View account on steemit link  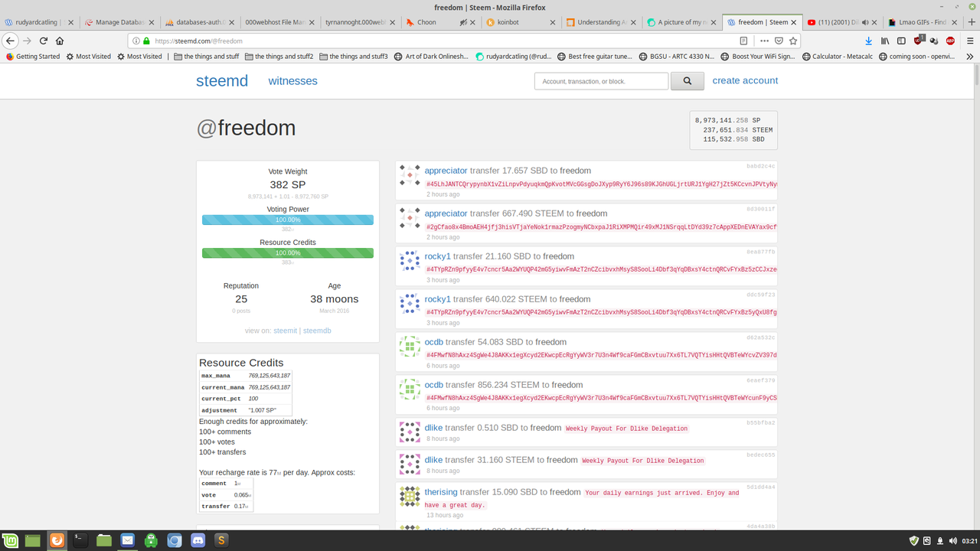tap(285, 331)
